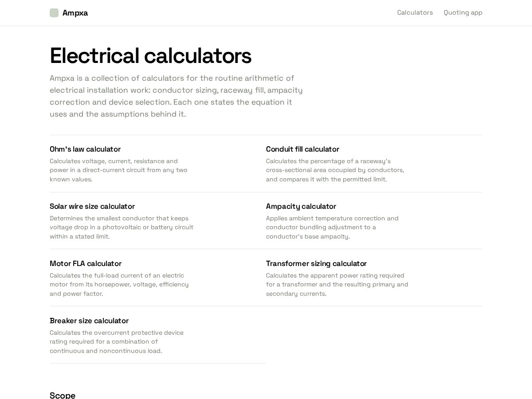
Task: Click the Breaker overcurrent device description
Action: click(x=117, y=342)
